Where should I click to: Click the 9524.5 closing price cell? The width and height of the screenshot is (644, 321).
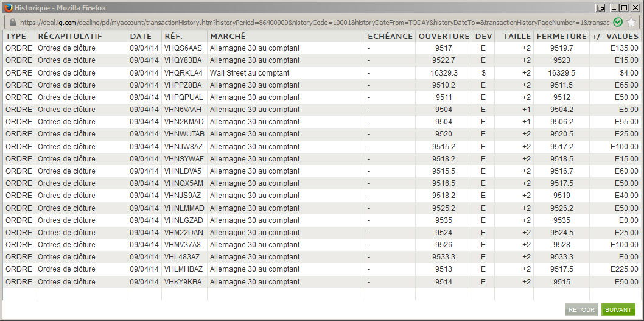(561, 233)
